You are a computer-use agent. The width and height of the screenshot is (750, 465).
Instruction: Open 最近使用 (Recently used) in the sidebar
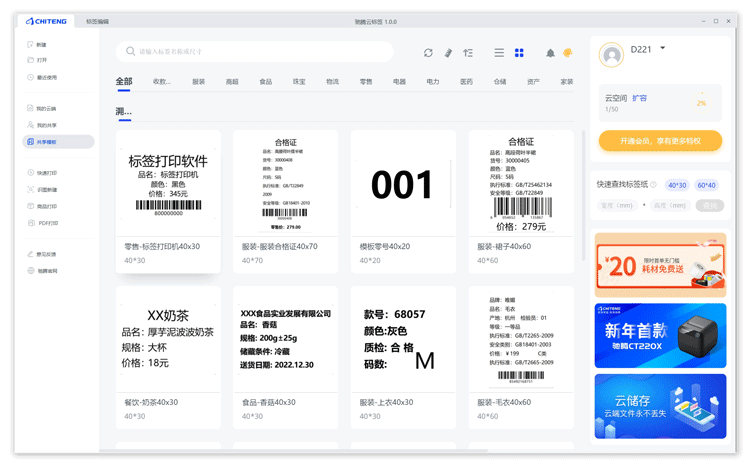pos(46,77)
